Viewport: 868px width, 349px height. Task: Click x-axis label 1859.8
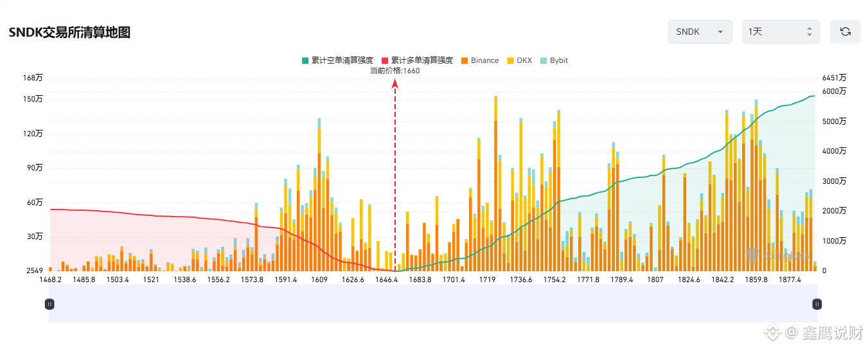756,280
